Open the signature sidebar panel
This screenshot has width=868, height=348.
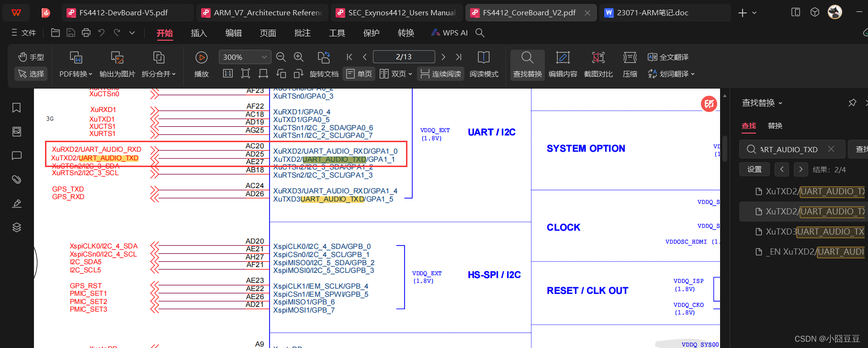(17, 203)
